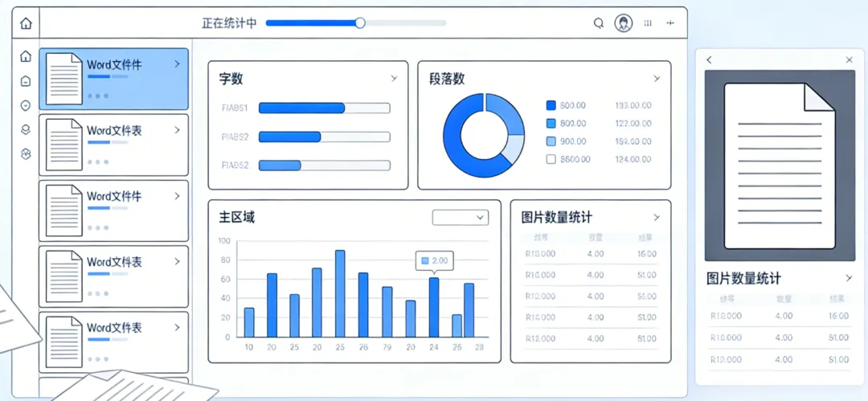Click the 正在统计中 status label
Image resolution: width=868 pixels, height=401 pixels.
[x=229, y=23]
